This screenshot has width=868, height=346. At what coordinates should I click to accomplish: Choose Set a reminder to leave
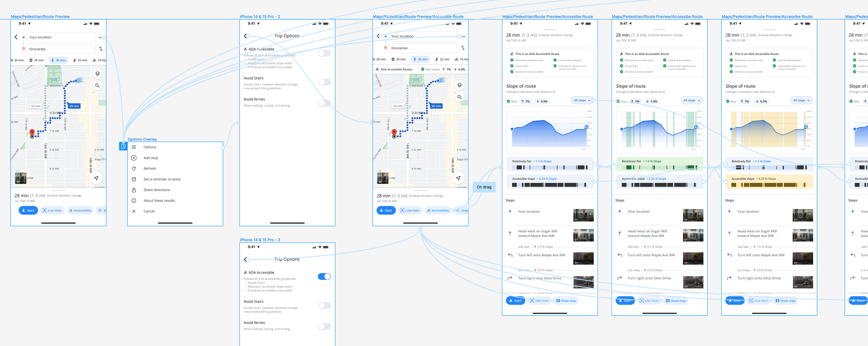(162, 179)
